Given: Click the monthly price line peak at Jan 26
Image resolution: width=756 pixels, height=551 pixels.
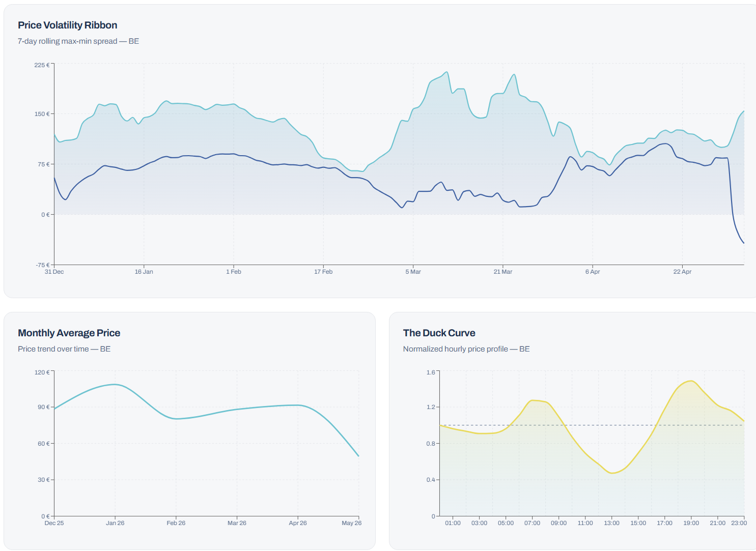Looking at the screenshot, I should pyautogui.click(x=115, y=384).
